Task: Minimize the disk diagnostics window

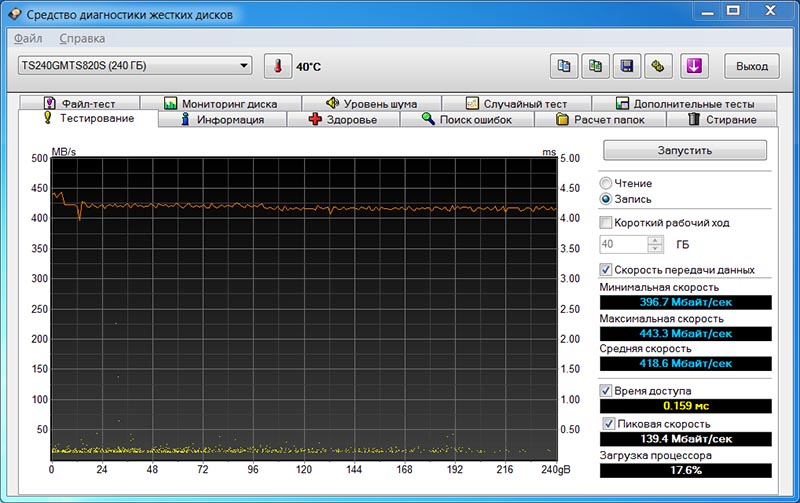Action: 708,10
